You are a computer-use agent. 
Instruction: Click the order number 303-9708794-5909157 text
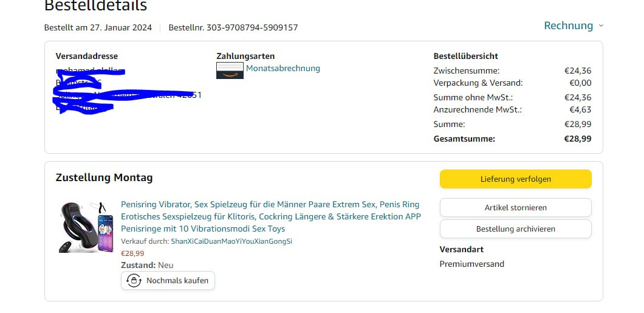click(252, 27)
